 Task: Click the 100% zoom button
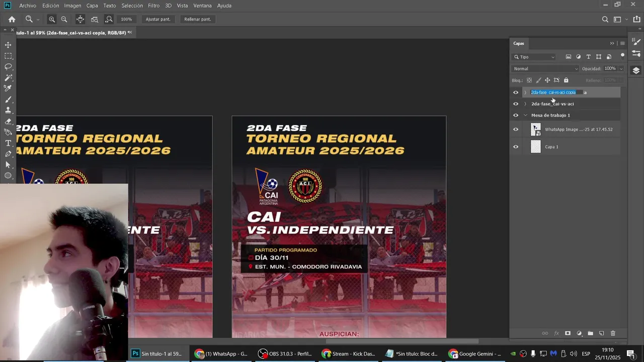(126, 19)
